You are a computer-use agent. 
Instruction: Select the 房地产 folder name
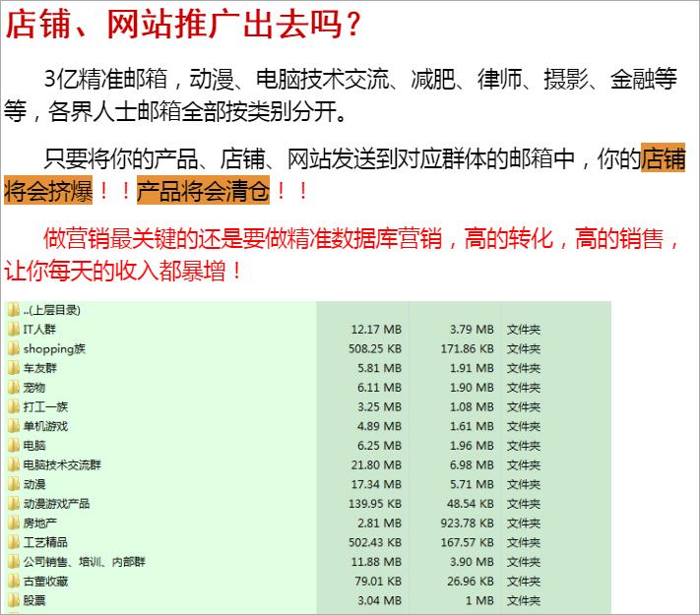click(x=40, y=523)
